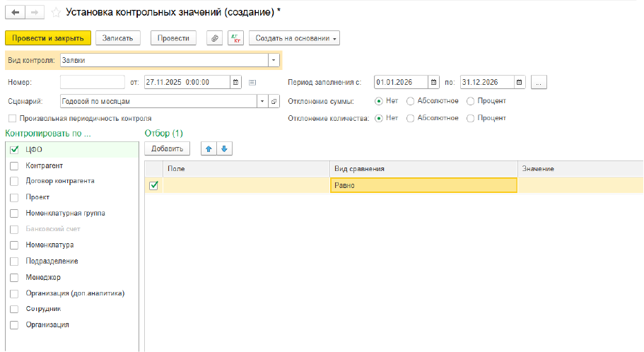Click the document date field 27.11.2025

pos(187,82)
